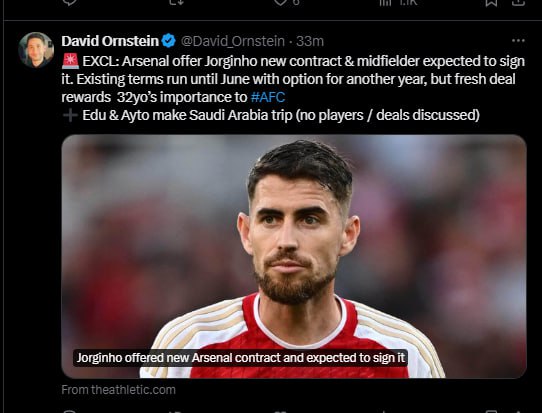Screen dimensions: 542x413
Task: Follow the From theathletic.com source link
Action: [x=119, y=389]
